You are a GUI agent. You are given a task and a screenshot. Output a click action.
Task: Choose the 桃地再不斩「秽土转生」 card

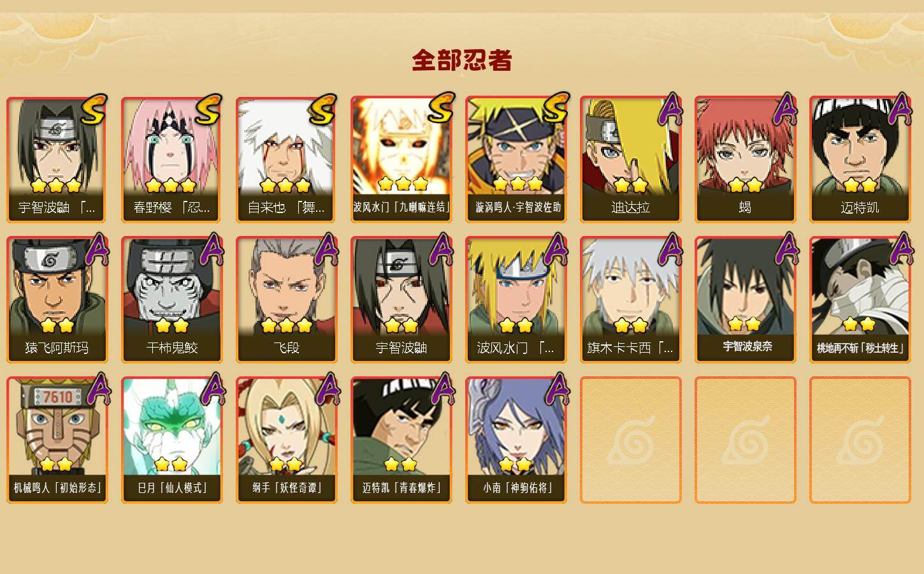tap(860, 300)
